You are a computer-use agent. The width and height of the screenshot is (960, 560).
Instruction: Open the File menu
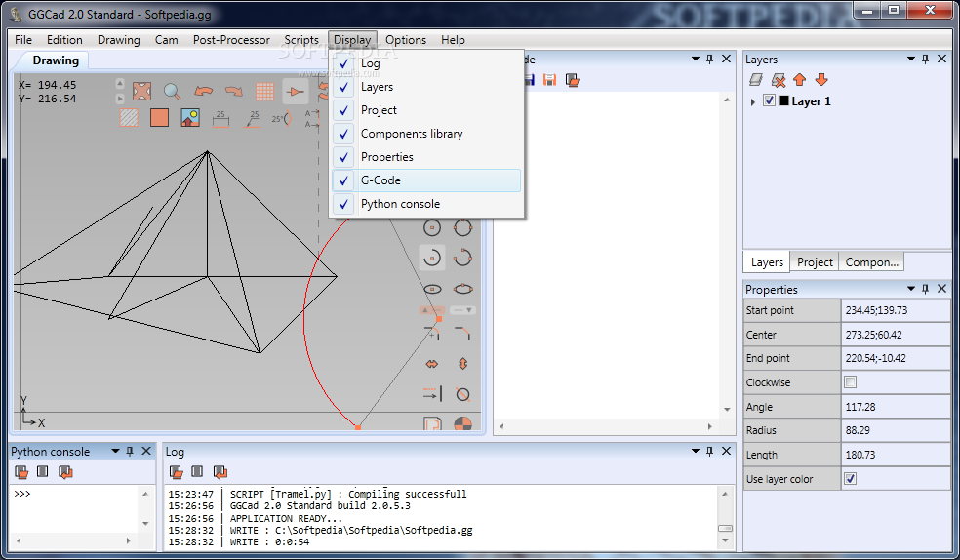pyautogui.click(x=23, y=40)
